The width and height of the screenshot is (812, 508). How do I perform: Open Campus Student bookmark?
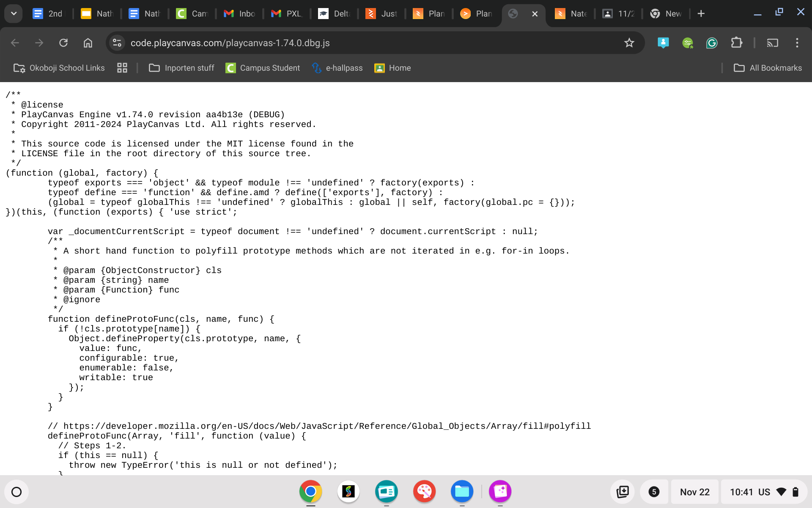click(263, 68)
